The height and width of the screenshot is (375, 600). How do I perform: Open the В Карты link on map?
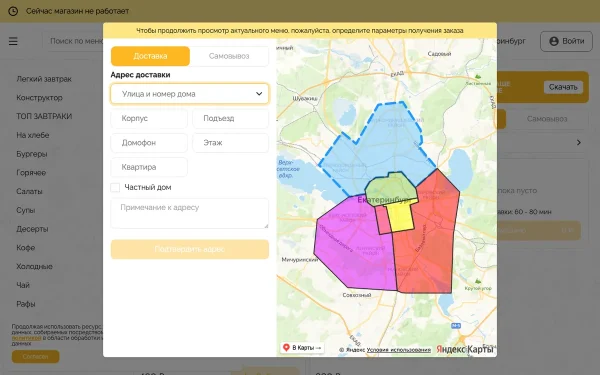[302, 347]
